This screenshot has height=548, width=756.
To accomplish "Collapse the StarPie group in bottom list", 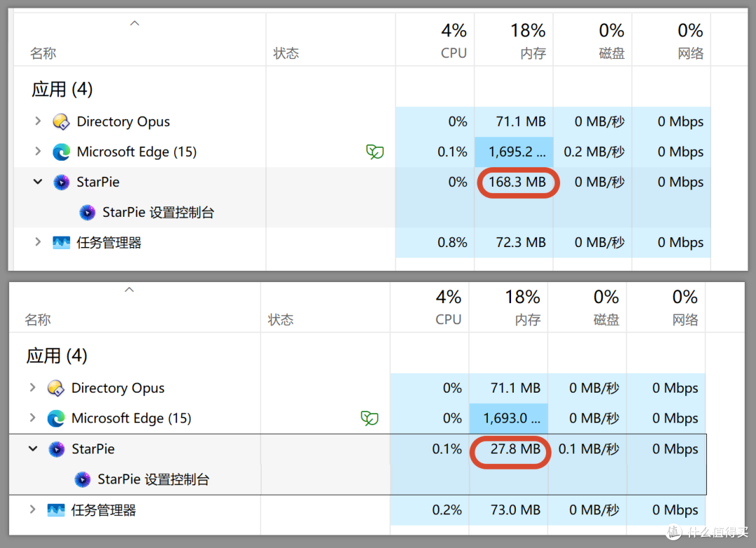I will (x=33, y=449).
